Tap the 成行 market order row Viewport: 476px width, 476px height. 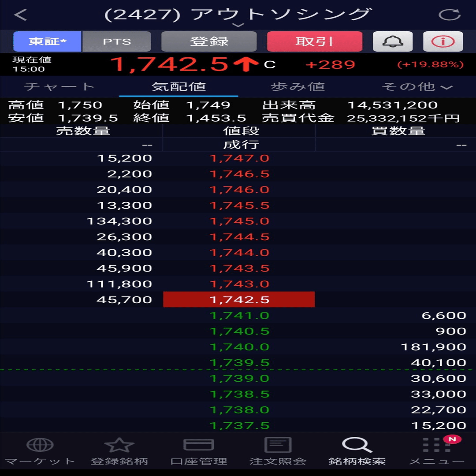pyautogui.click(x=238, y=145)
